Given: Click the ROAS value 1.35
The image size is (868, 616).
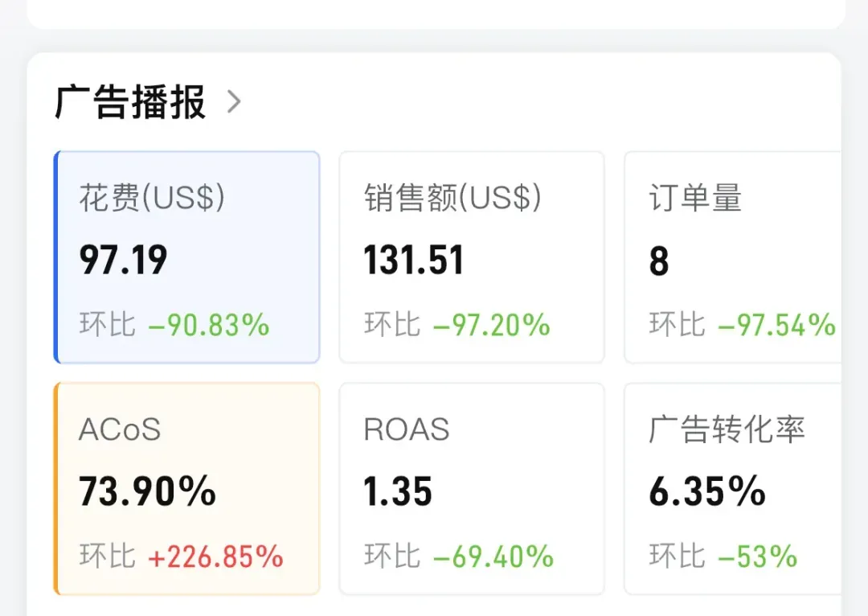Looking at the screenshot, I should point(398,491).
